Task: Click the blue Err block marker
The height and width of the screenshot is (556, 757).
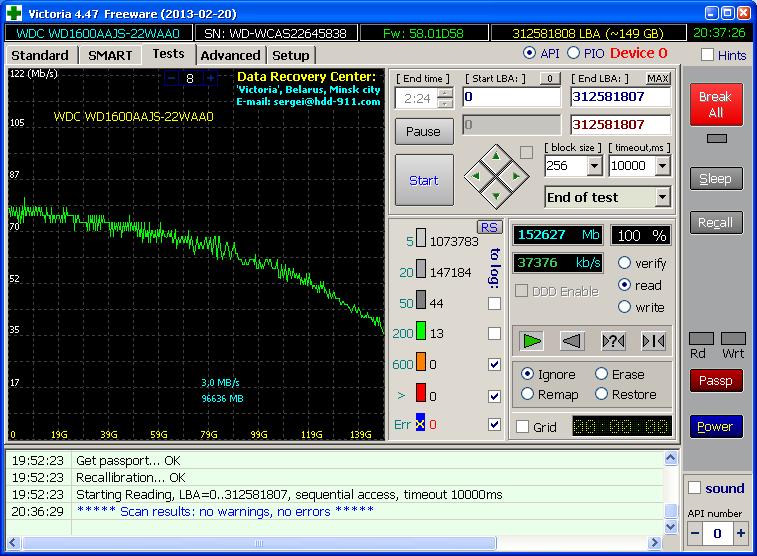Action: (421, 422)
